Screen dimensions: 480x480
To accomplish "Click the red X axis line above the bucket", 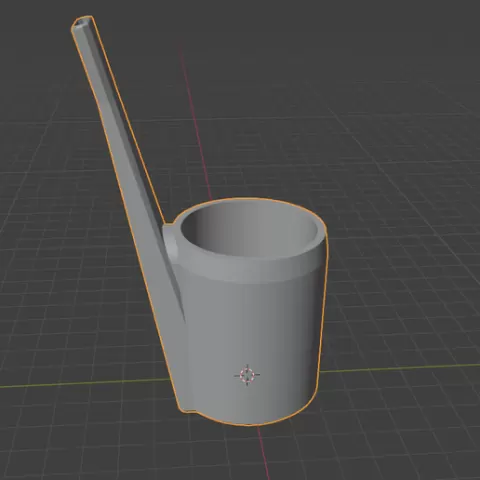I will click(197, 123).
